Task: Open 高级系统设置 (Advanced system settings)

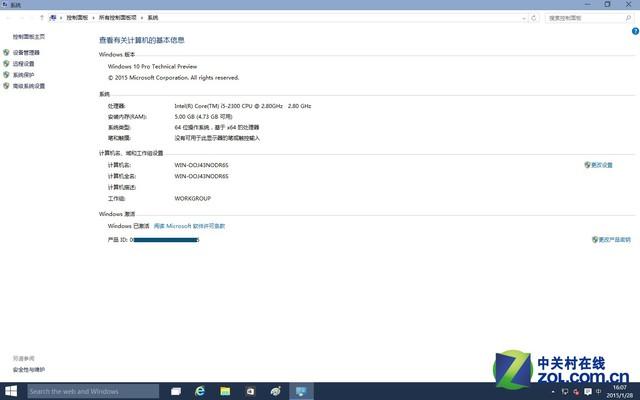Action: pos(29,86)
